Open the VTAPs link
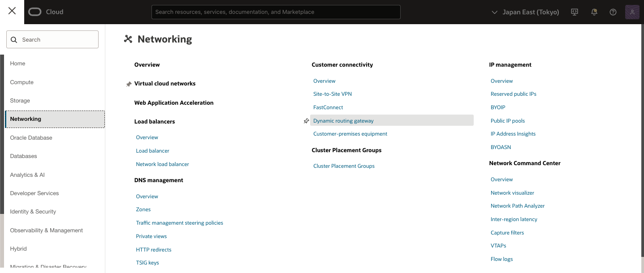The height and width of the screenshot is (273, 644). [498, 246]
